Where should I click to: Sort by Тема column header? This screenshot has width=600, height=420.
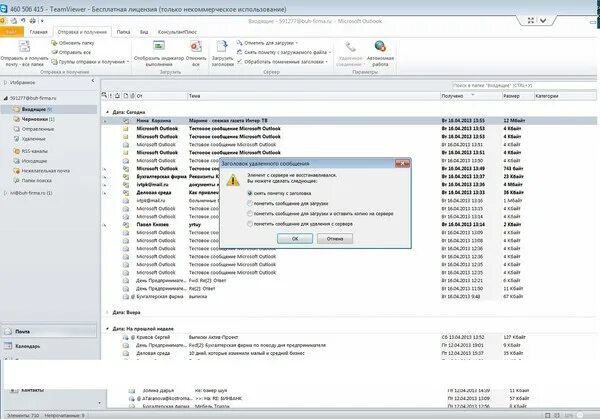coord(314,96)
